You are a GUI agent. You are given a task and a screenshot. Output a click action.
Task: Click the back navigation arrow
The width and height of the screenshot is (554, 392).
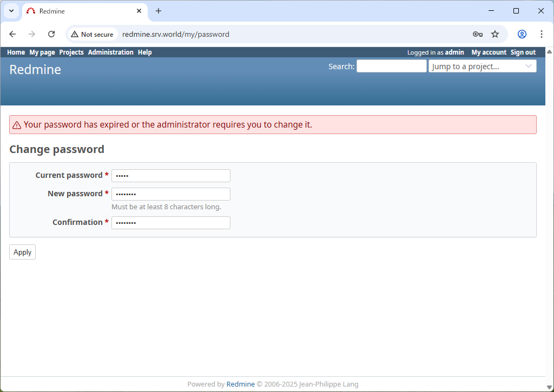coord(12,34)
